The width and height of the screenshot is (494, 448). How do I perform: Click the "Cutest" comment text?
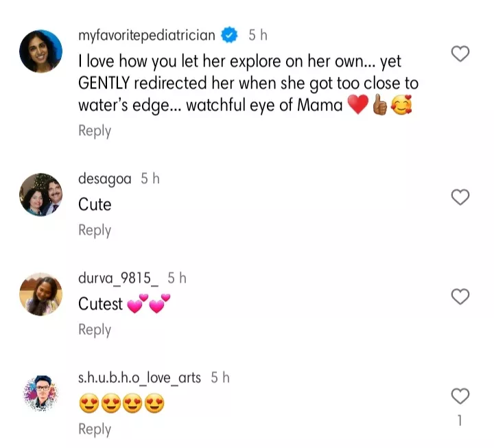click(101, 304)
